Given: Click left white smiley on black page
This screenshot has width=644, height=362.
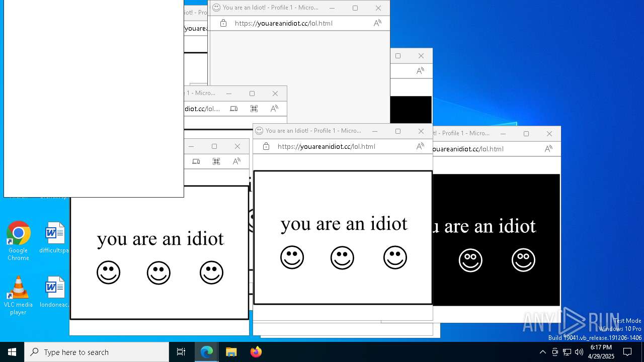Looking at the screenshot, I should point(471,260).
